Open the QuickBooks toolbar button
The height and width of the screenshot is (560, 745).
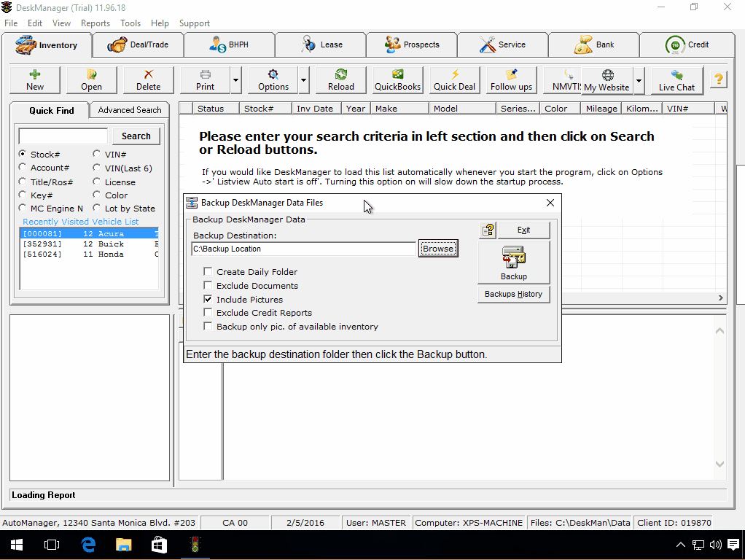pyautogui.click(x=398, y=80)
